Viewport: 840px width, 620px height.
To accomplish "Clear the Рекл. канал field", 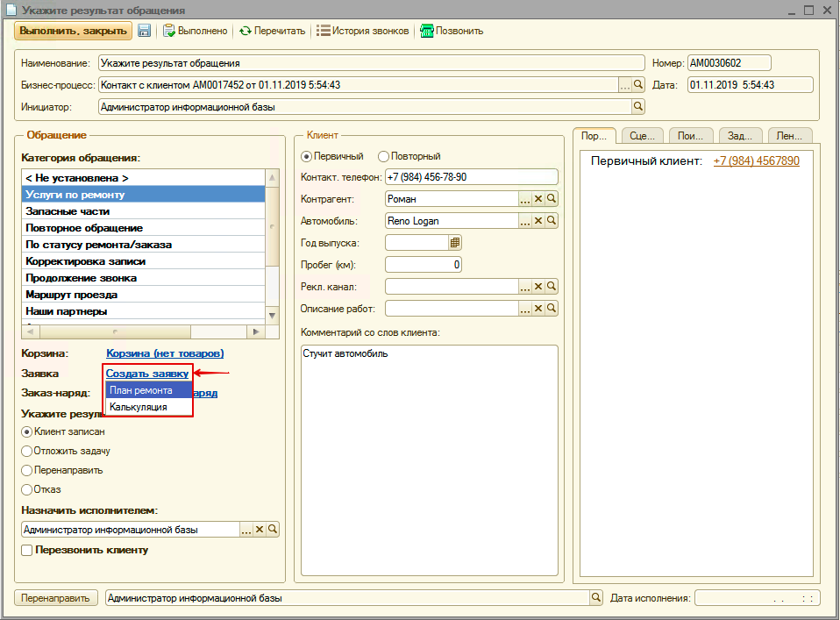I will pos(538,287).
